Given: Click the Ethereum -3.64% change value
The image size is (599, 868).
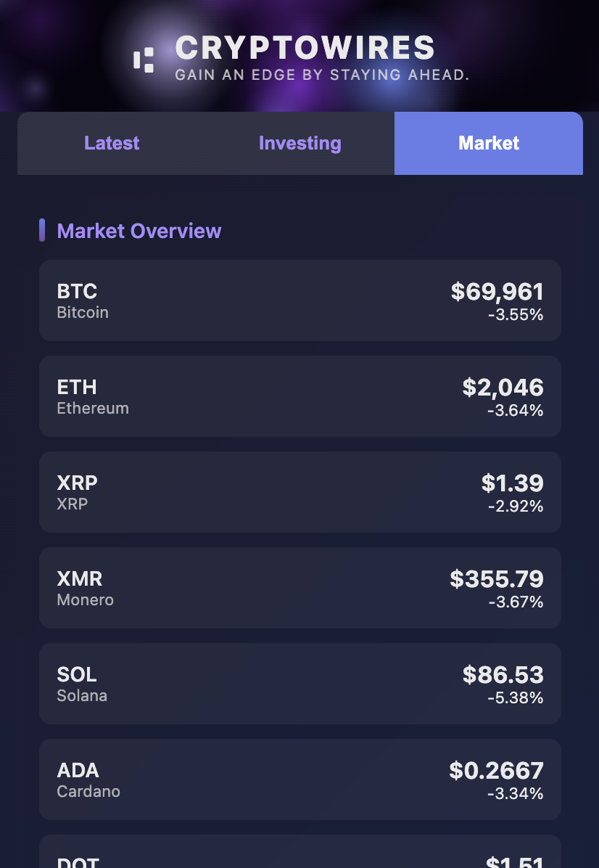Looking at the screenshot, I should tap(516, 410).
